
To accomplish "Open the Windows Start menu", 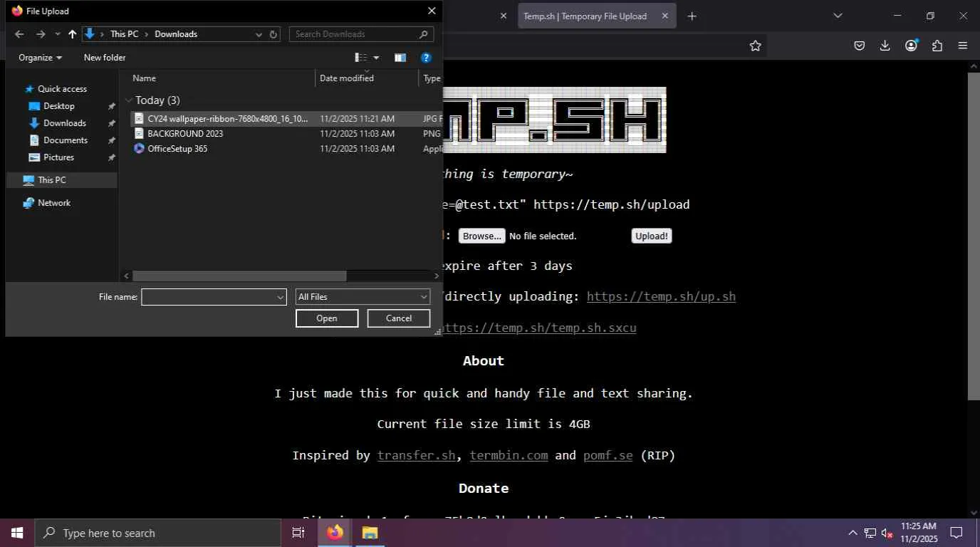I will coord(17,533).
